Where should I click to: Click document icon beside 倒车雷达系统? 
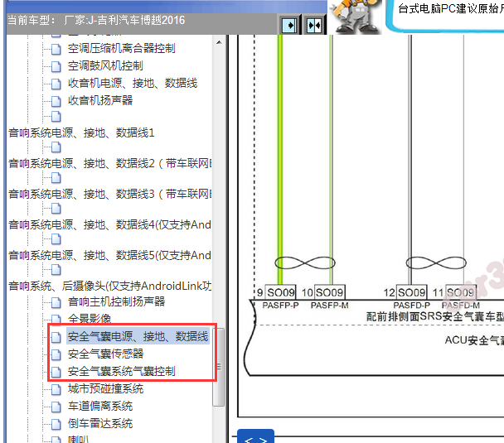click(x=56, y=424)
